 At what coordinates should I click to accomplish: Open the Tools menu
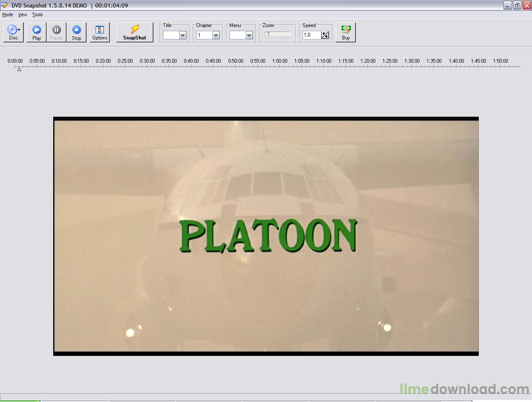[x=37, y=15]
